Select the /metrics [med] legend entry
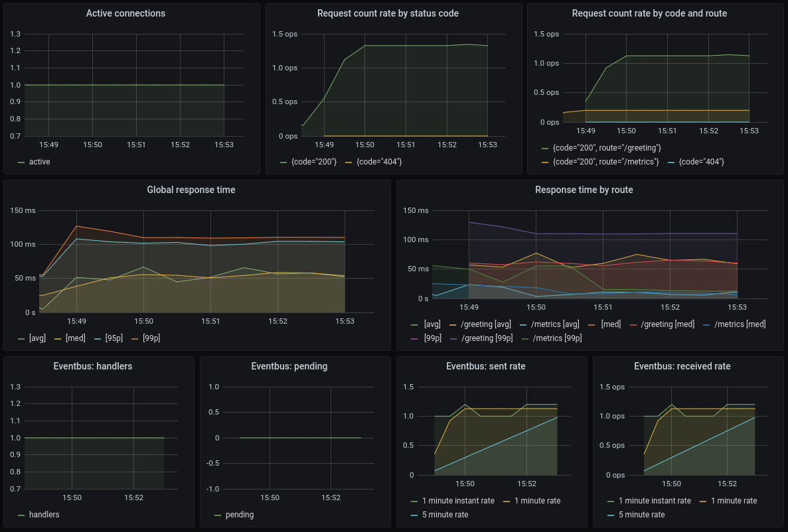The image size is (788, 532). click(x=740, y=324)
